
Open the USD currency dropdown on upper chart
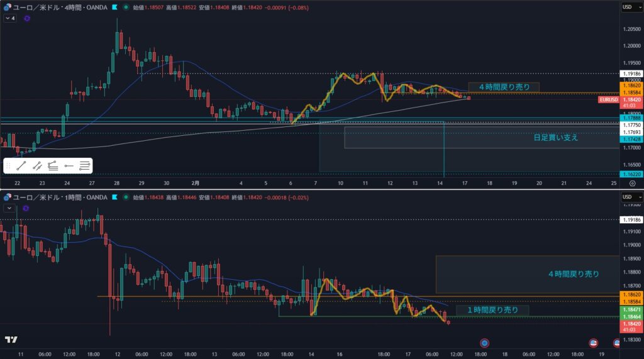[x=626, y=7]
